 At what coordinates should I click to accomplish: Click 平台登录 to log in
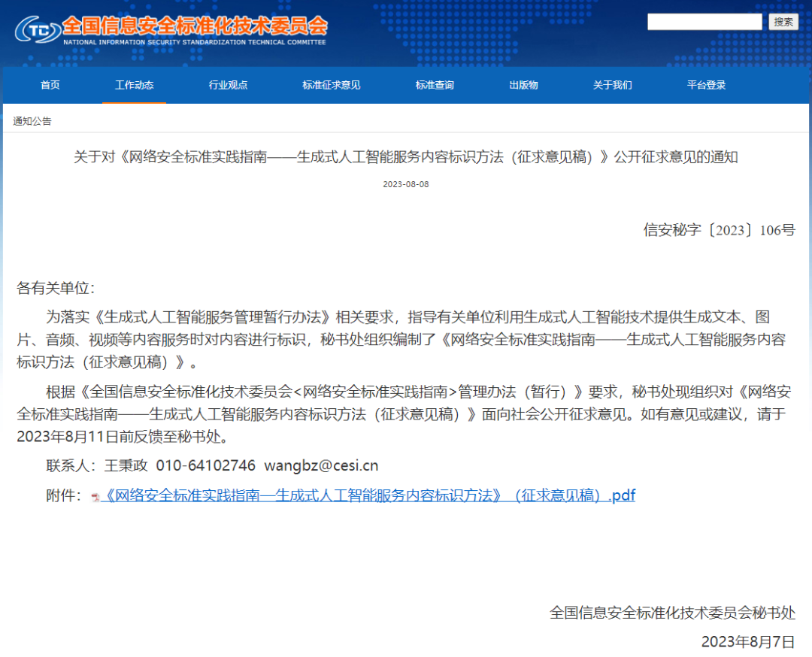706,85
